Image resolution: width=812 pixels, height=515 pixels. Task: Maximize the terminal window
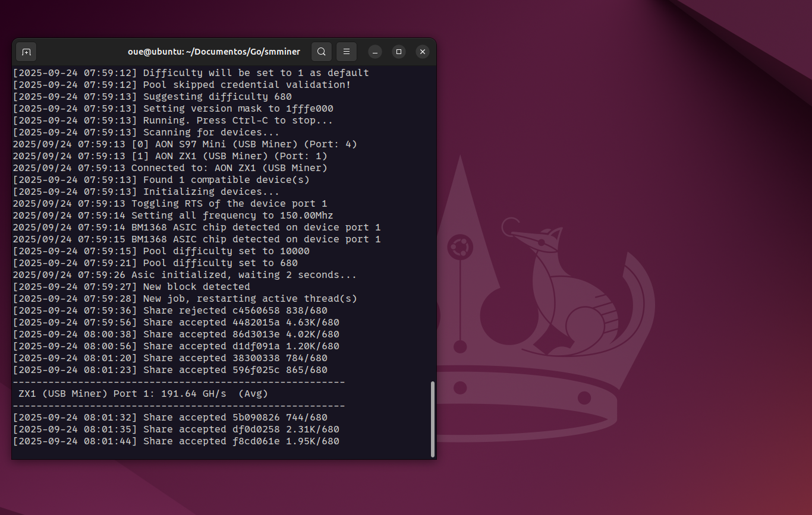coord(399,52)
